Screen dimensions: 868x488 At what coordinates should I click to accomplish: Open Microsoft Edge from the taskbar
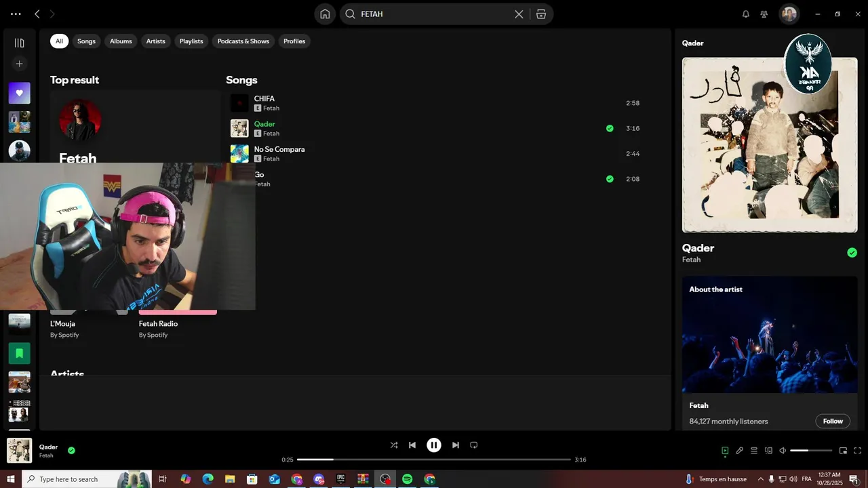click(208, 479)
